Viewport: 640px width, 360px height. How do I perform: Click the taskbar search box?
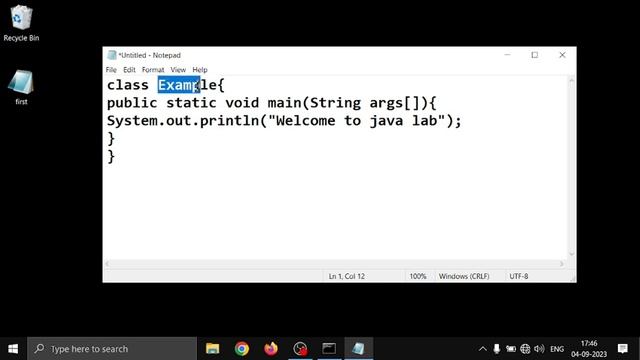pos(112,349)
